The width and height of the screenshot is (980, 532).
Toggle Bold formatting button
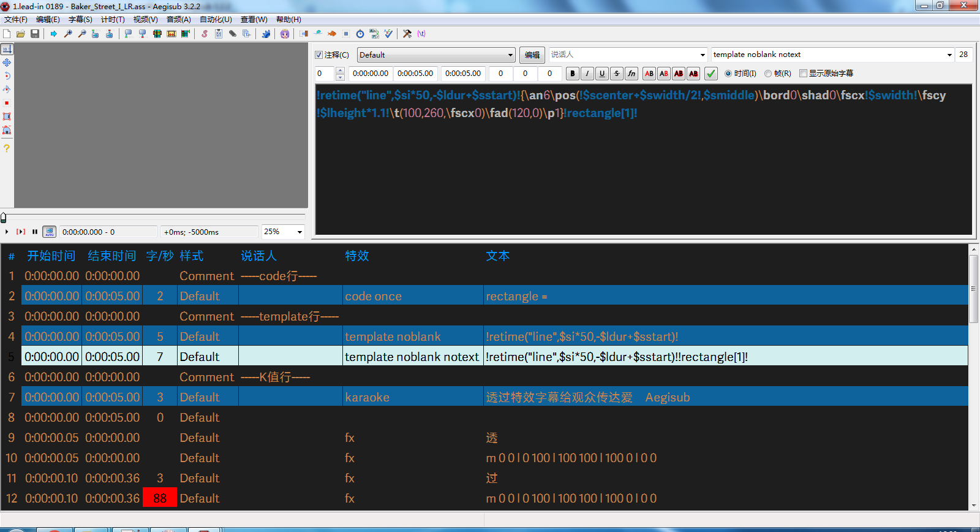tap(573, 74)
